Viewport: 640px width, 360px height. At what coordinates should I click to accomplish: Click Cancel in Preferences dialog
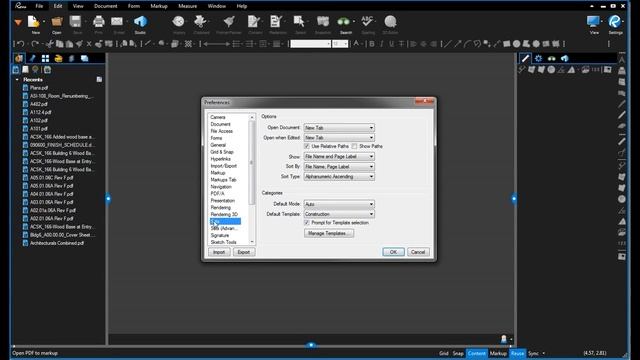(418, 252)
